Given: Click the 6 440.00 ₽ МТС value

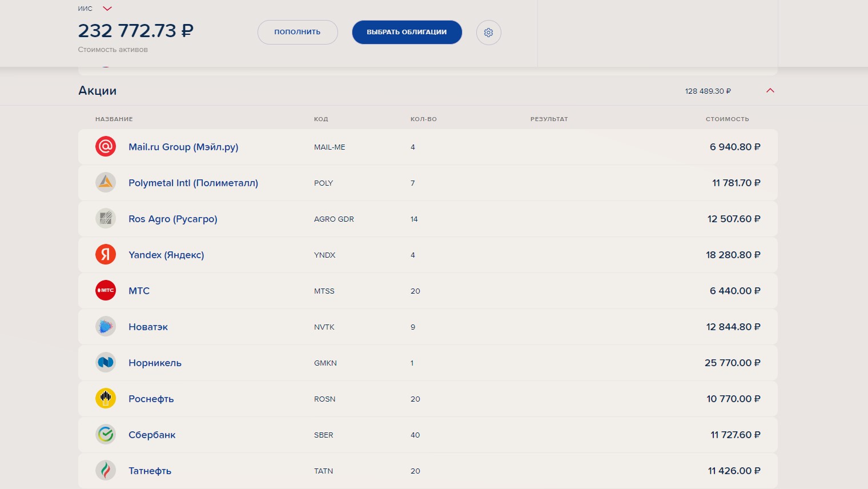Looking at the screenshot, I should (x=735, y=291).
